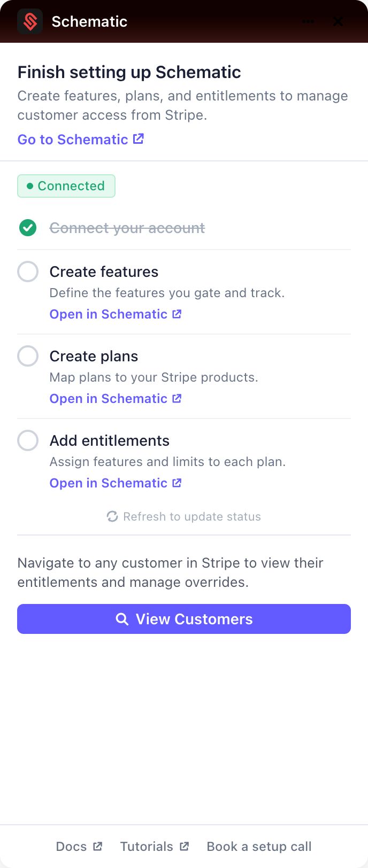Click the external link icon for Create plans
Screen dimensions: 368x868
(x=177, y=398)
